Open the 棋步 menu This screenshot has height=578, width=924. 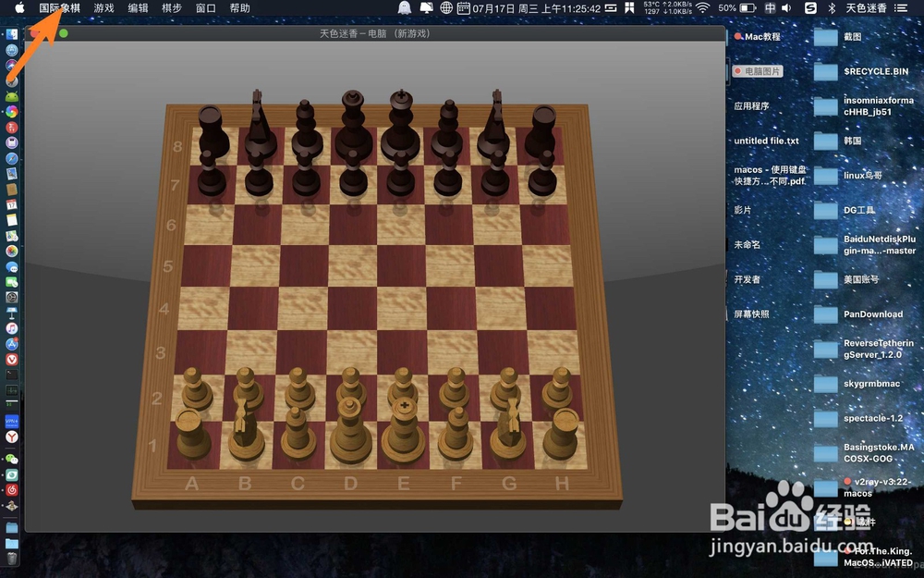(x=170, y=7)
